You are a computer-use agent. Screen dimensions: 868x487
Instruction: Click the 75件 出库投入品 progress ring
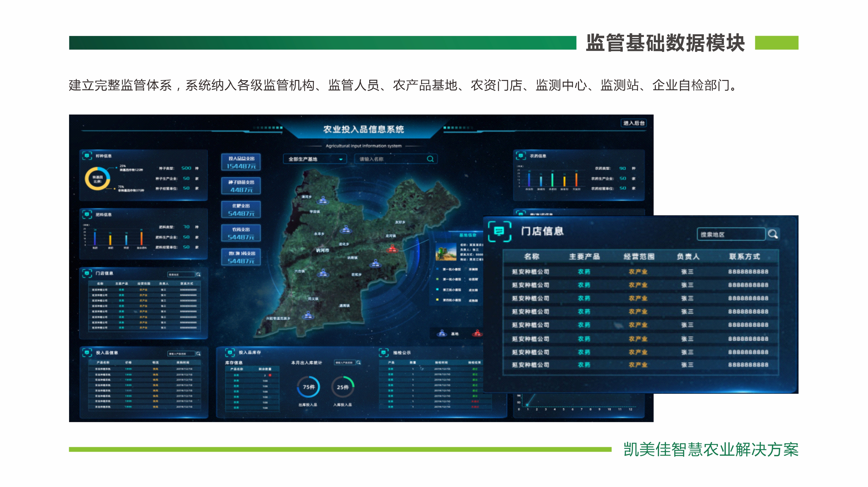coord(308,387)
